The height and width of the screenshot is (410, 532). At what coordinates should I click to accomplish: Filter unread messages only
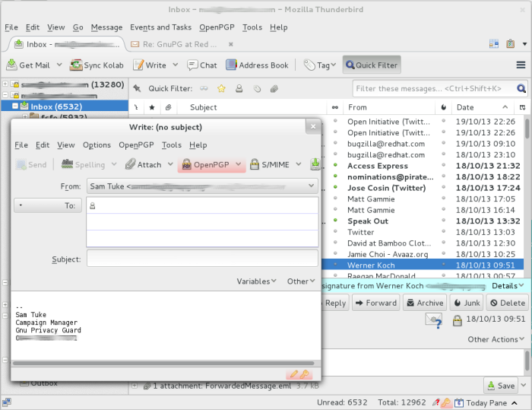click(x=204, y=89)
